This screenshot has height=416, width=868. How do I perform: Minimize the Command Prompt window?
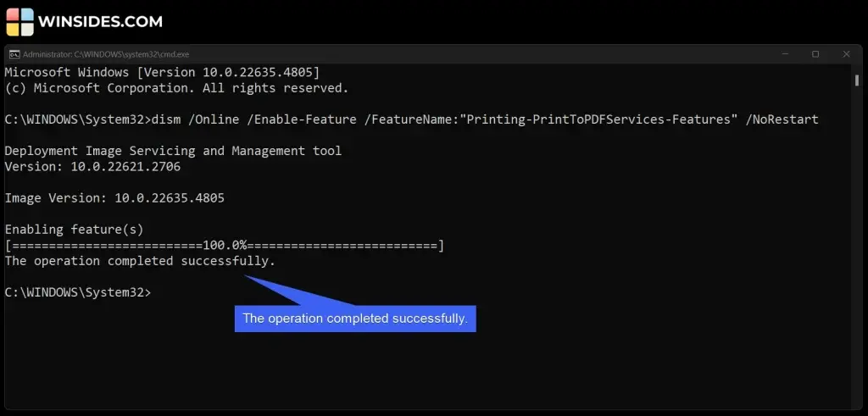(x=785, y=54)
